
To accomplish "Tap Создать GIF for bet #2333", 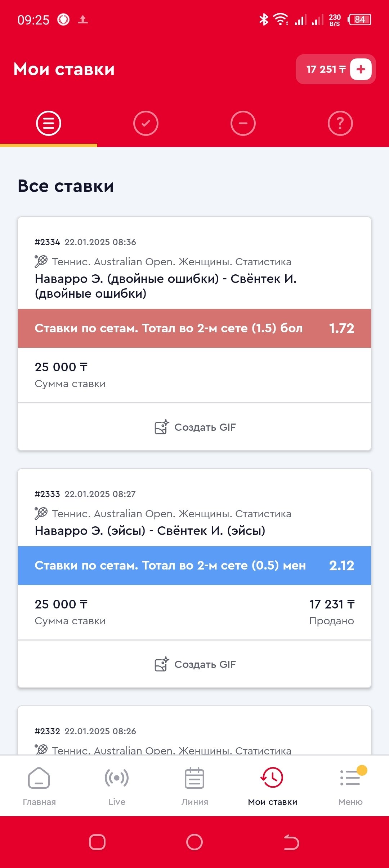I will (195, 664).
